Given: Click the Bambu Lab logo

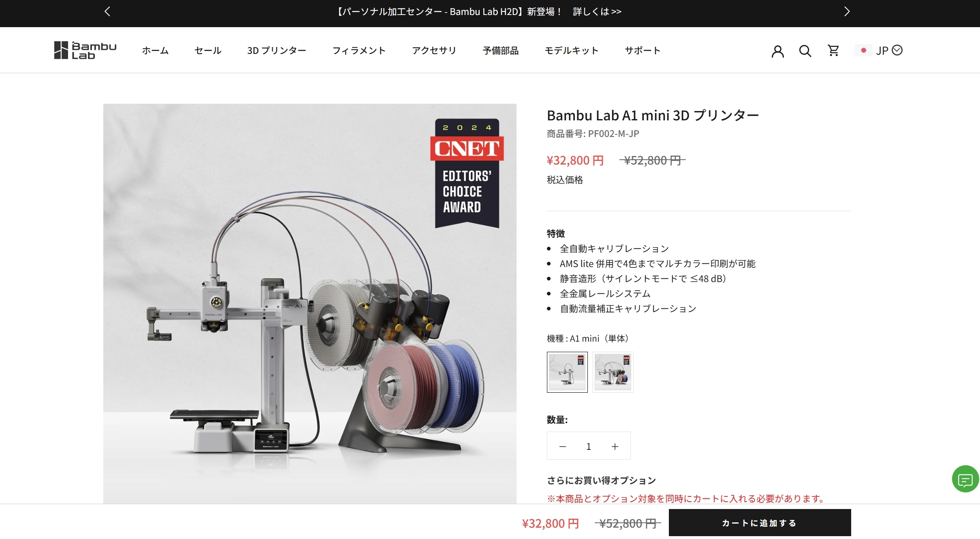Looking at the screenshot, I should coord(85,50).
